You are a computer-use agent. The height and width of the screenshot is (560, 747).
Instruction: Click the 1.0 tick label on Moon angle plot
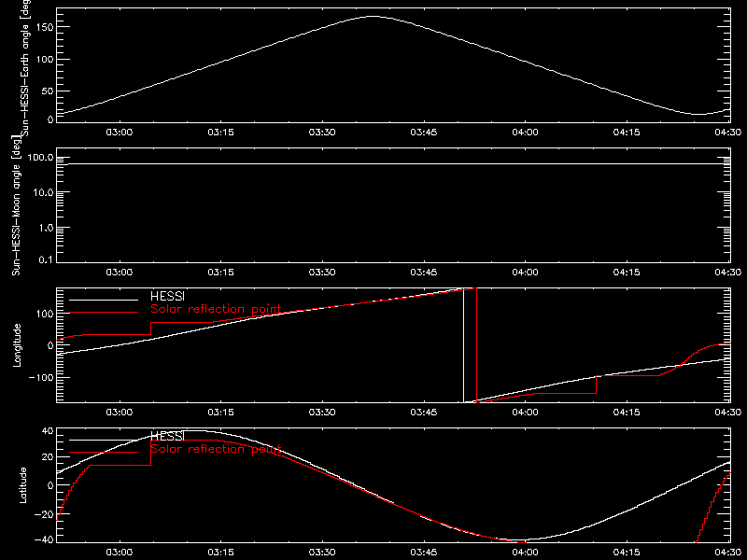[x=46, y=228]
